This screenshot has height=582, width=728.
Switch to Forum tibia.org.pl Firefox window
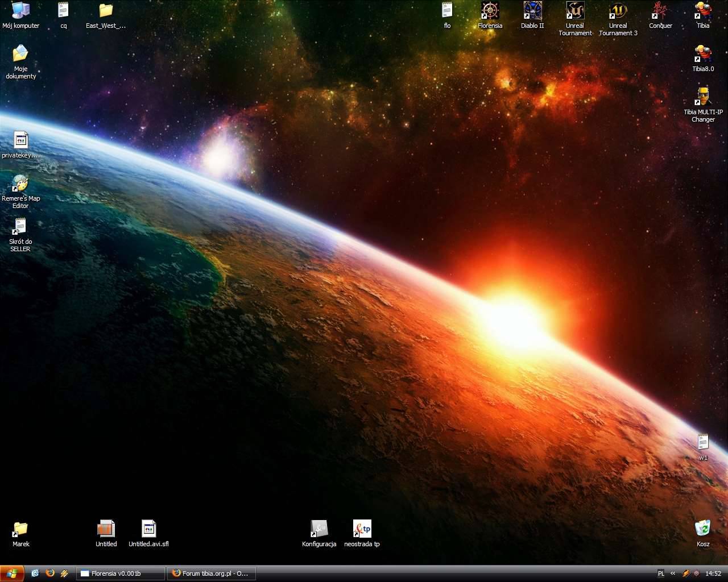pos(211,573)
